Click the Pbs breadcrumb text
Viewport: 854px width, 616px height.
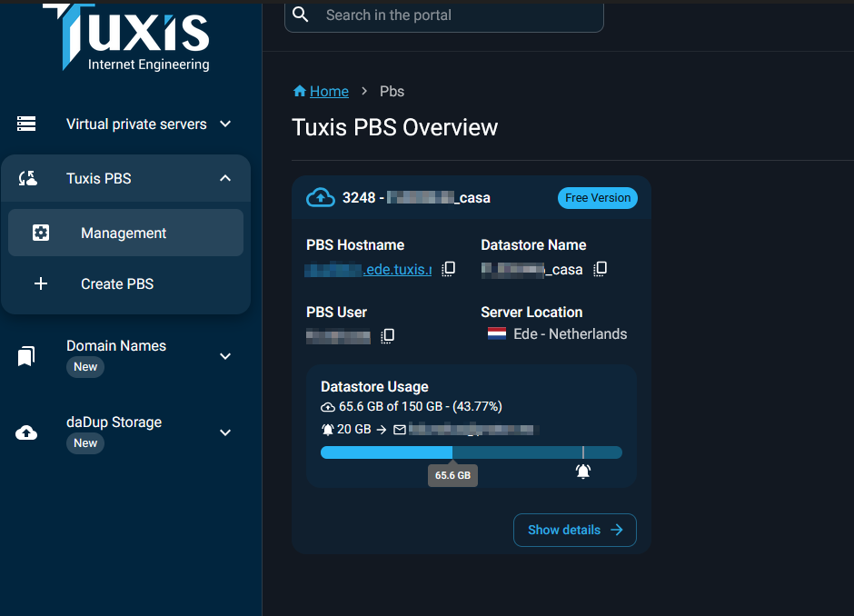point(392,91)
